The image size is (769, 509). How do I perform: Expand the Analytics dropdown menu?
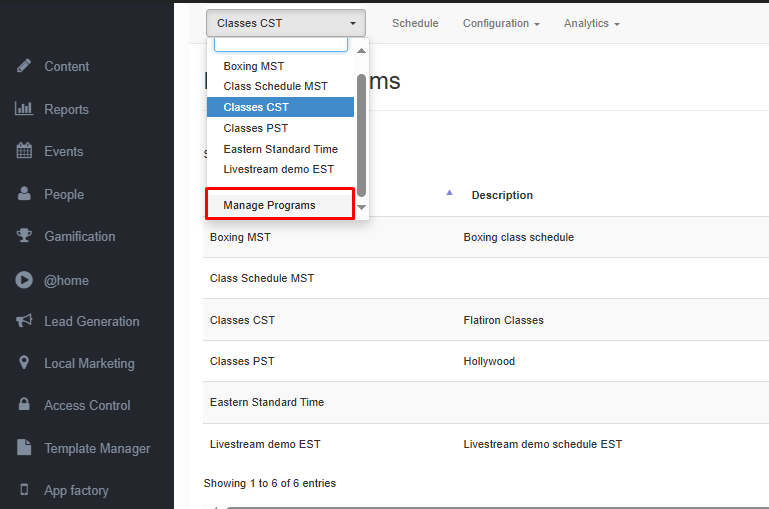click(x=591, y=23)
